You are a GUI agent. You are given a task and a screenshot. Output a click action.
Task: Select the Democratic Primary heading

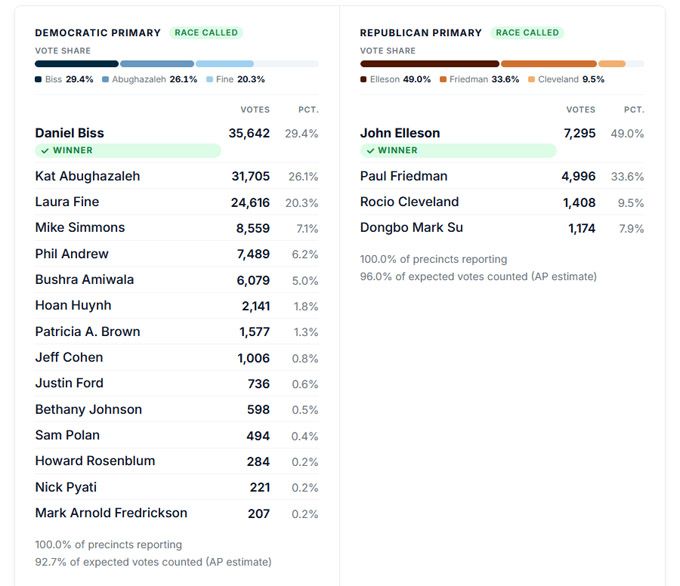[x=98, y=33]
